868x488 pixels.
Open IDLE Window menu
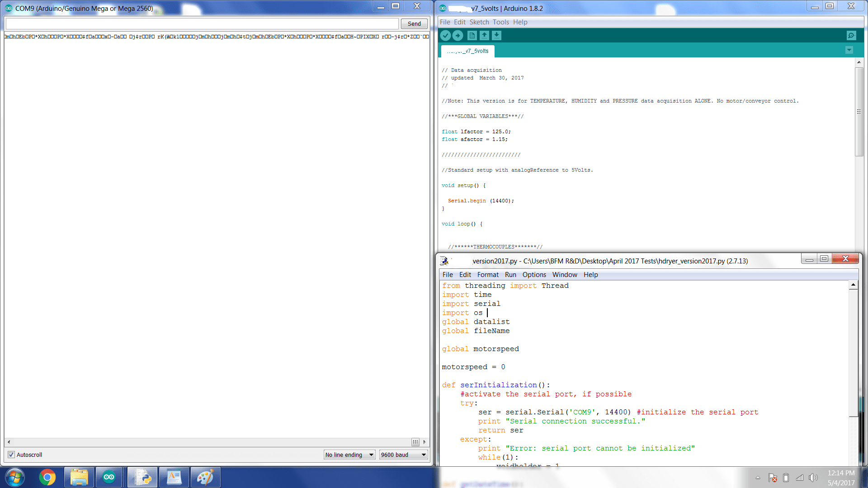pos(565,275)
